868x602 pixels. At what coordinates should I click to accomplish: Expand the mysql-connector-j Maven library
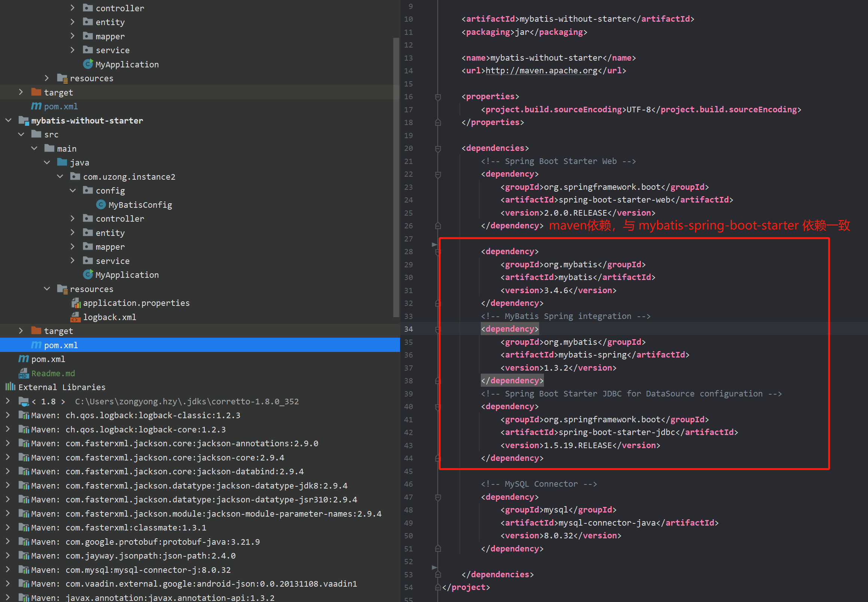[8, 569]
